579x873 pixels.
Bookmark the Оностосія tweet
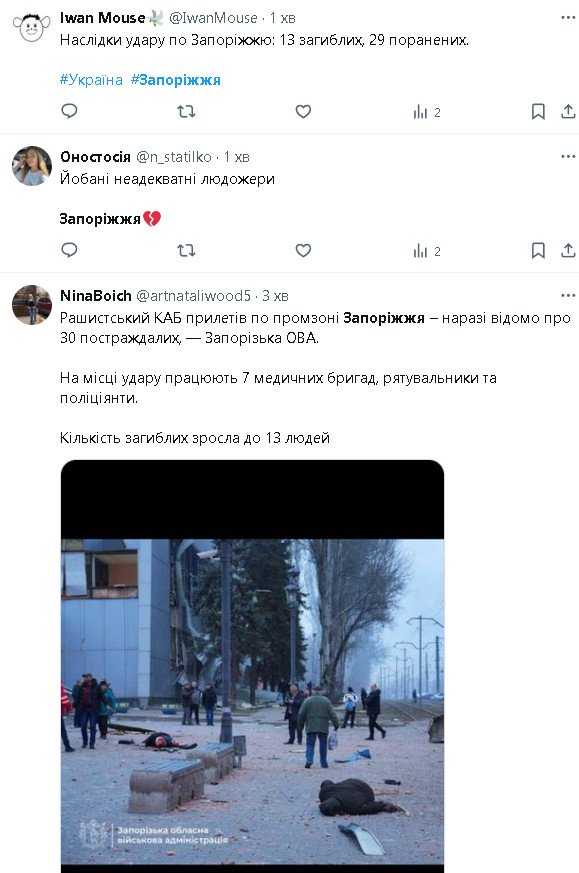(538, 251)
